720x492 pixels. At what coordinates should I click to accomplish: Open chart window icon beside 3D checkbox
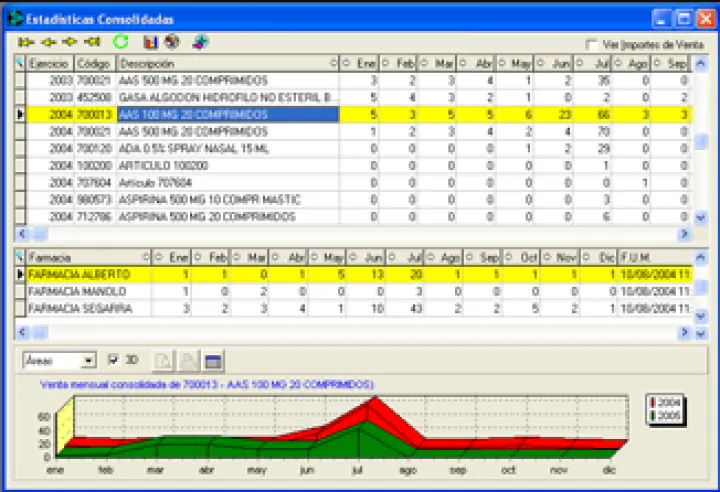[213, 361]
